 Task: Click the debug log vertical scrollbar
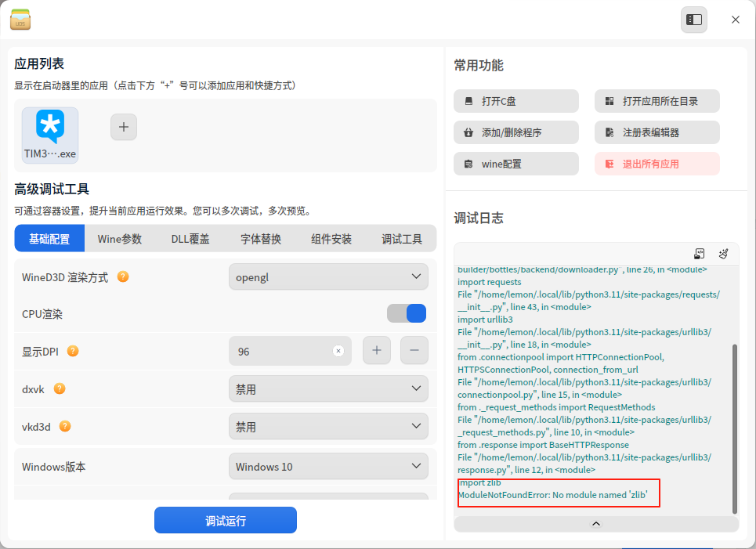coord(734,429)
